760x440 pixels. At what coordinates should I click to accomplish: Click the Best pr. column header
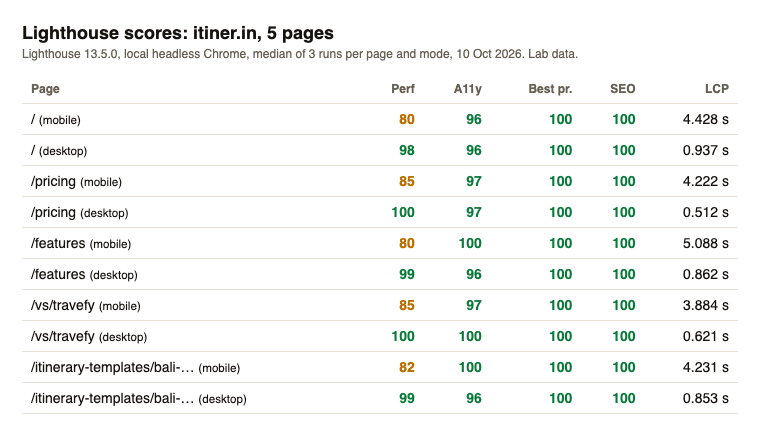(550, 89)
